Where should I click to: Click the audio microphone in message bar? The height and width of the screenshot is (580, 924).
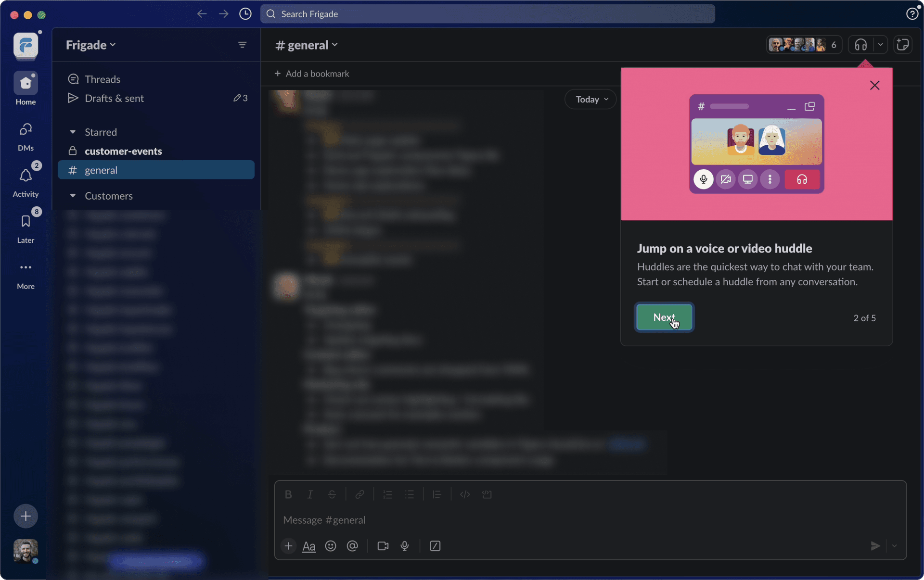click(x=405, y=547)
